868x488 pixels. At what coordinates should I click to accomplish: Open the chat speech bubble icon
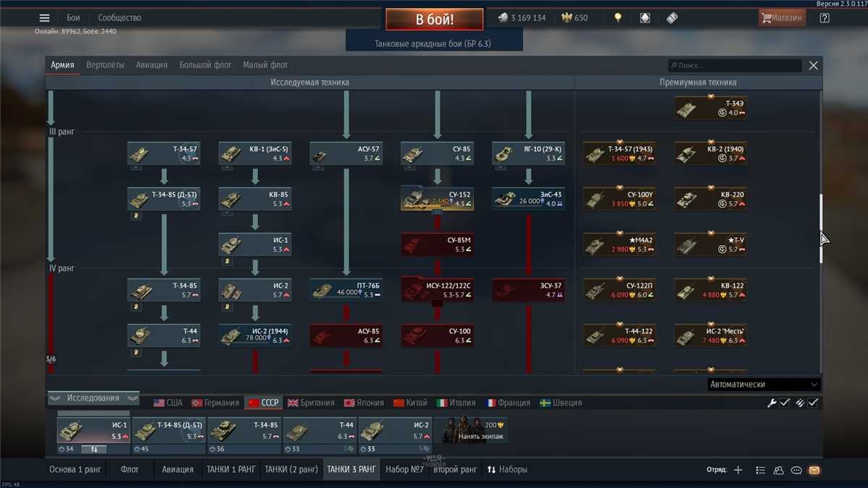[x=796, y=470]
